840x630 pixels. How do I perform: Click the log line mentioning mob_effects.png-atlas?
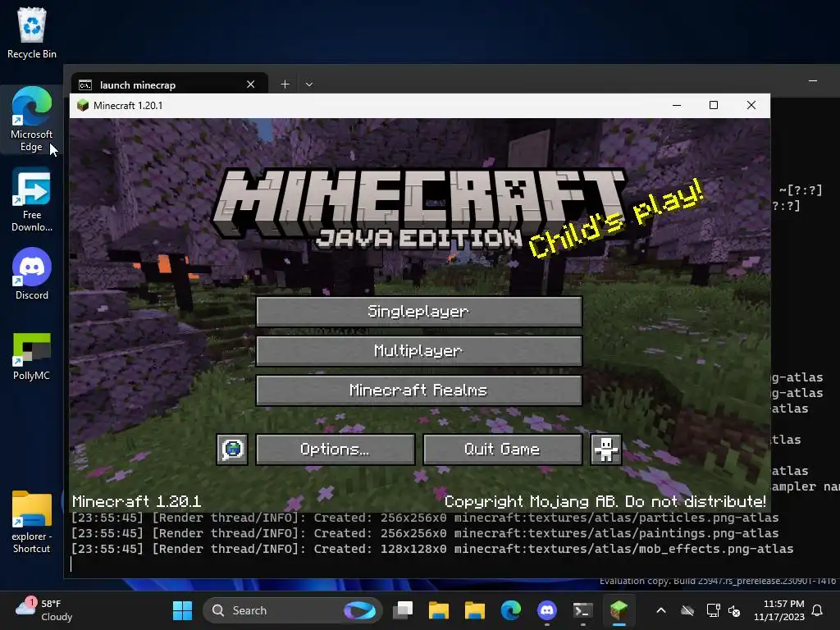432,549
